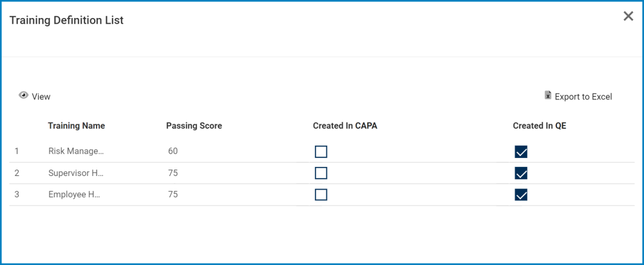The height and width of the screenshot is (265, 644).
Task: Select the Supervisor training row name
Action: (x=76, y=173)
